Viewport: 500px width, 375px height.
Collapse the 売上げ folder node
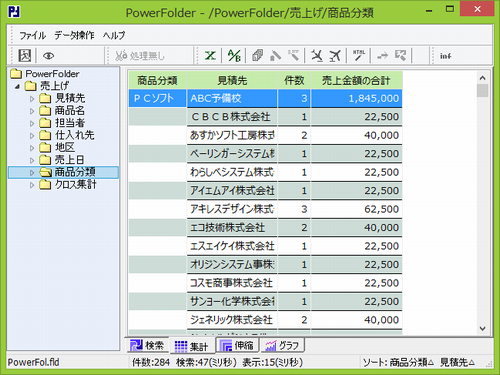coord(18,86)
